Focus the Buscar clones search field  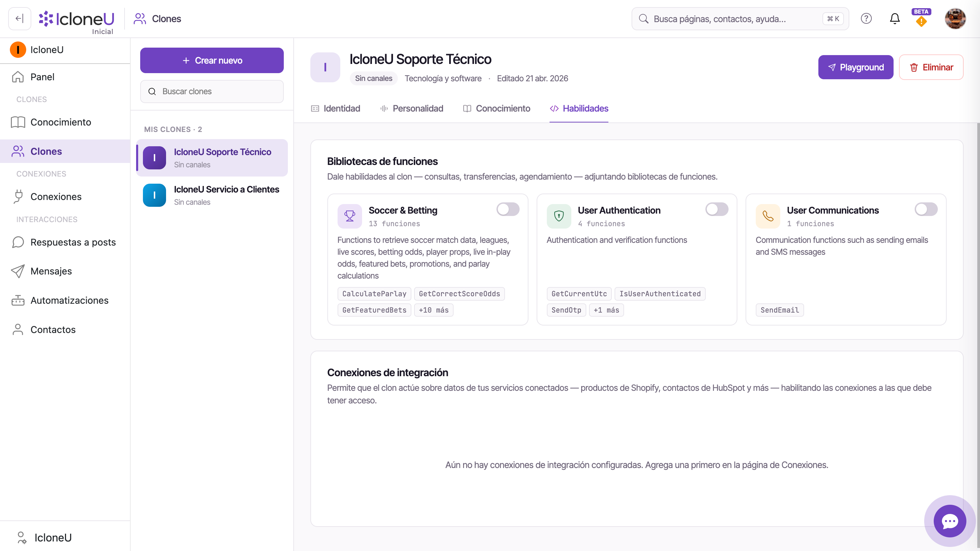[212, 91]
